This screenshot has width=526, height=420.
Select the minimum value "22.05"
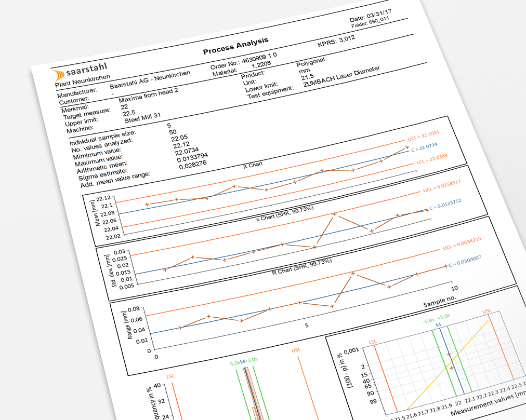point(179,139)
